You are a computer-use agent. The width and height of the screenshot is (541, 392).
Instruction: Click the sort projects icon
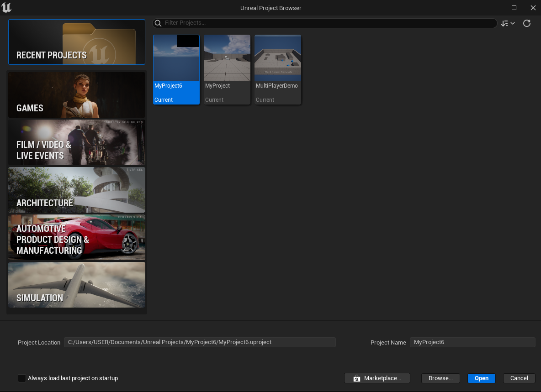pyautogui.click(x=505, y=23)
